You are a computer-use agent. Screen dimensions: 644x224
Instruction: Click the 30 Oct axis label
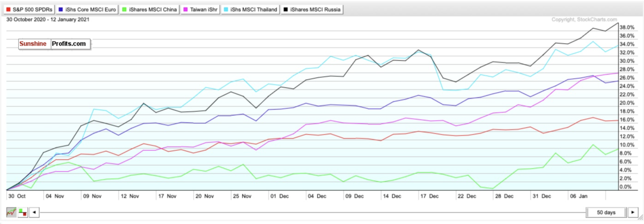click(x=17, y=196)
